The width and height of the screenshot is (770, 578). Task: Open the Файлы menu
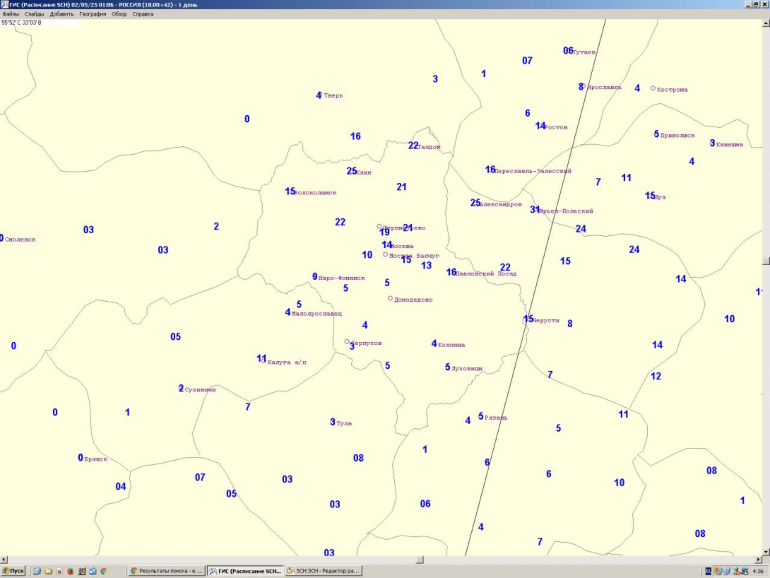11,14
